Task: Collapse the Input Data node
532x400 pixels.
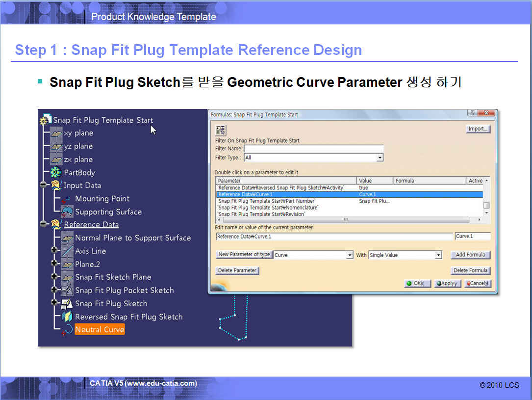Action: pyautogui.click(x=44, y=186)
